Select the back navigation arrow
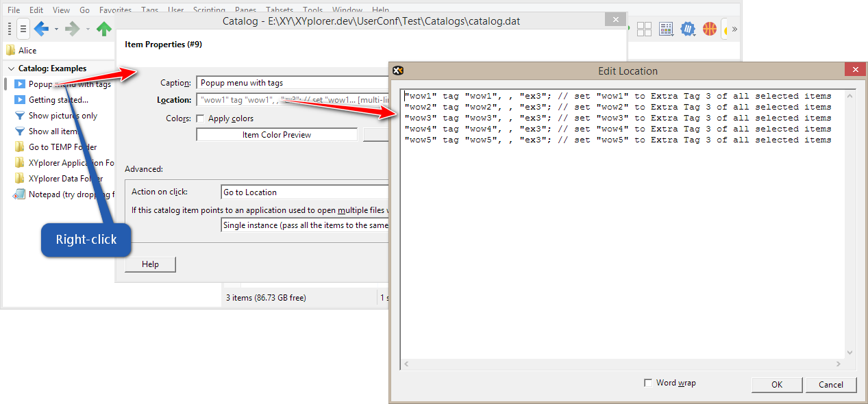 coord(40,29)
